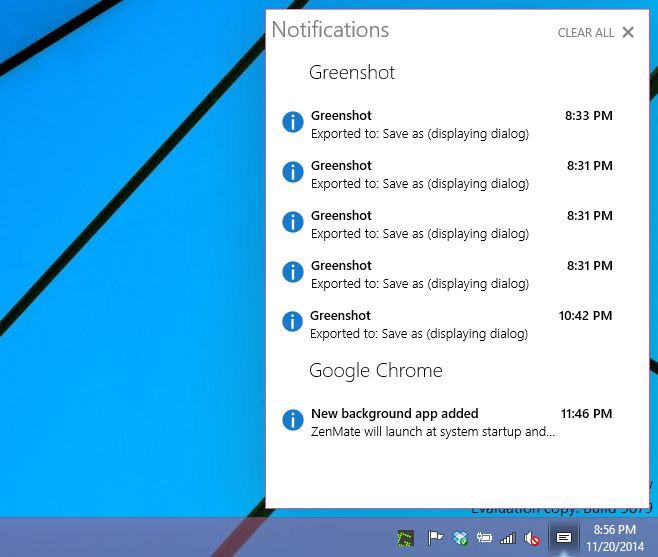658x557 pixels.
Task: Click info icon of 8:33 PM Greenshot notification
Action: [x=292, y=122]
